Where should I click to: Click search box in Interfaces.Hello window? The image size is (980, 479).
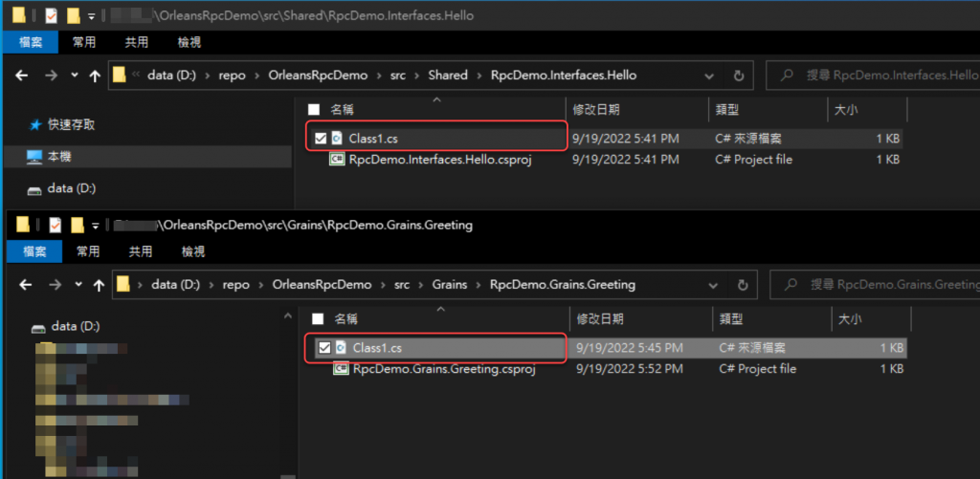coord(873,76)
